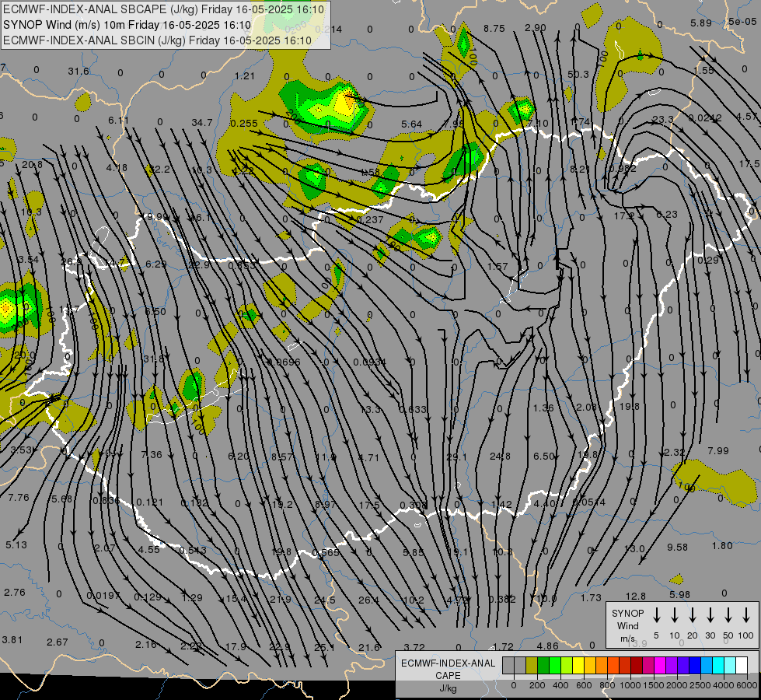The width and height of the screenshot is (761, 700).
Task: Click the 'ECMWF-INDEX-ANAL CAPE J/kg' legend label
Action: point(448,675)
